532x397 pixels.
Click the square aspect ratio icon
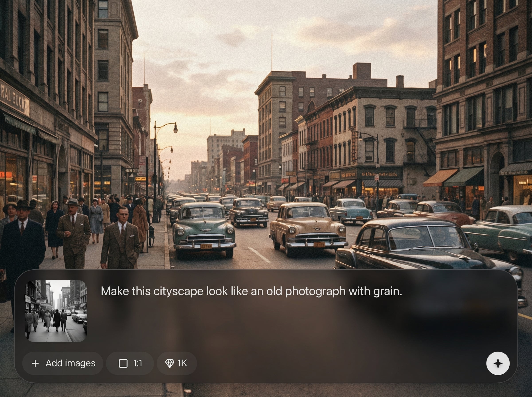(x=123, y=363)
